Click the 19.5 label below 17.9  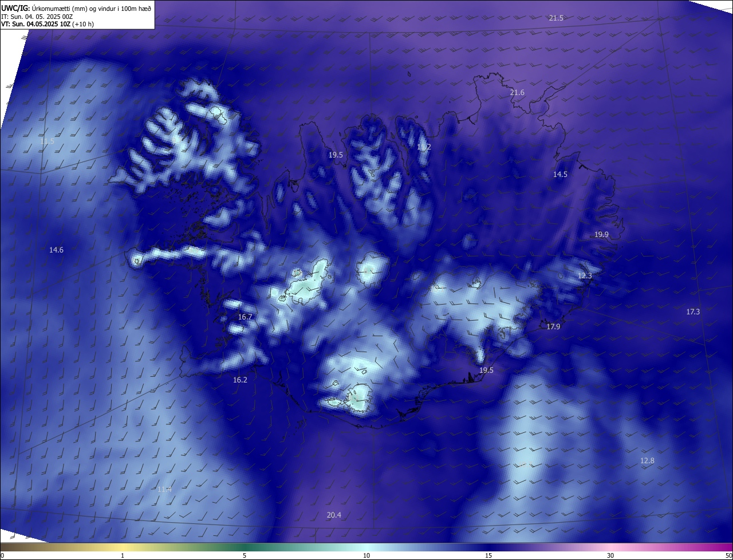click(486, 370)
